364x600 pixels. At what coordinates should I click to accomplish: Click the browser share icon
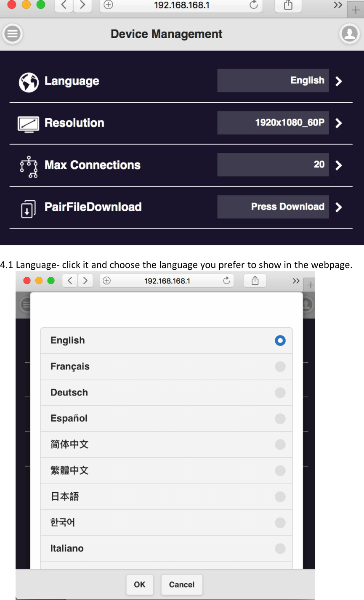pyautogui.click(x=288, y=5)
